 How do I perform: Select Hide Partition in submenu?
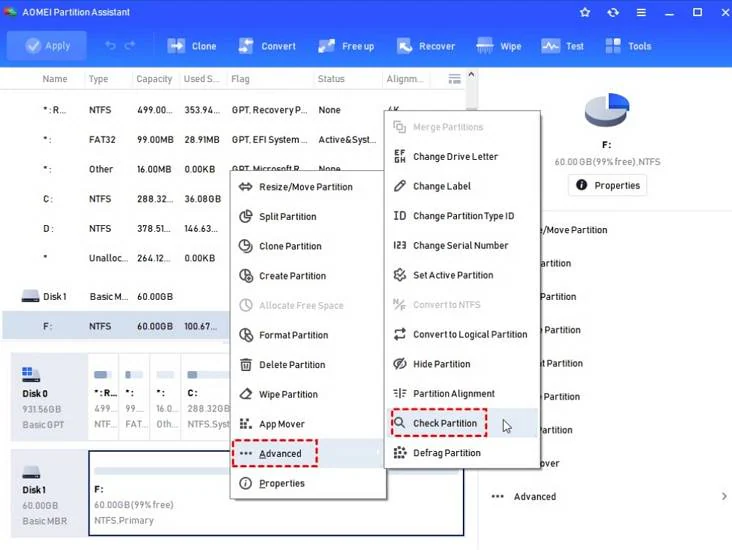click(x=462, y=364)
